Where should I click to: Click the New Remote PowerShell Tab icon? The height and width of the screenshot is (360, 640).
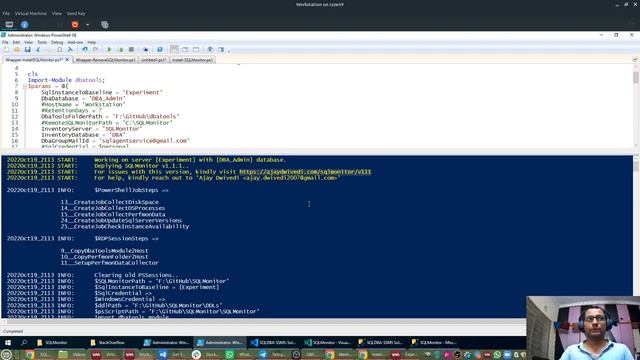(x=146, y=49)
